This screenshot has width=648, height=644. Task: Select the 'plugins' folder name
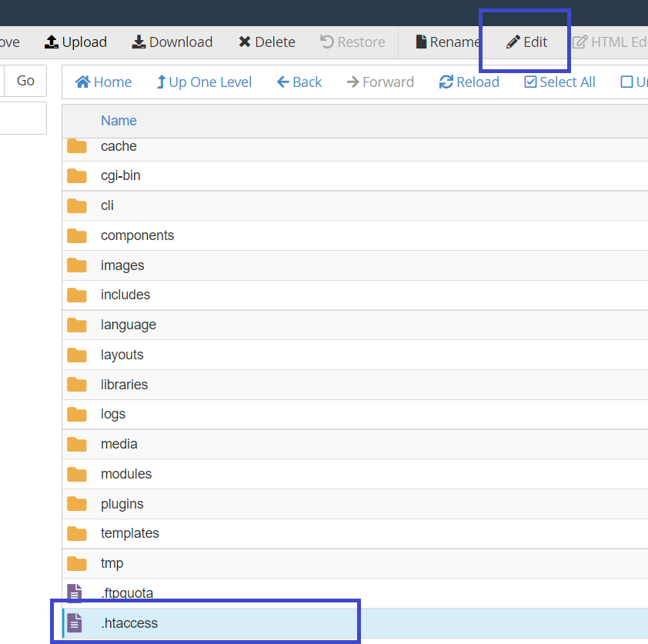click(122, 505)
